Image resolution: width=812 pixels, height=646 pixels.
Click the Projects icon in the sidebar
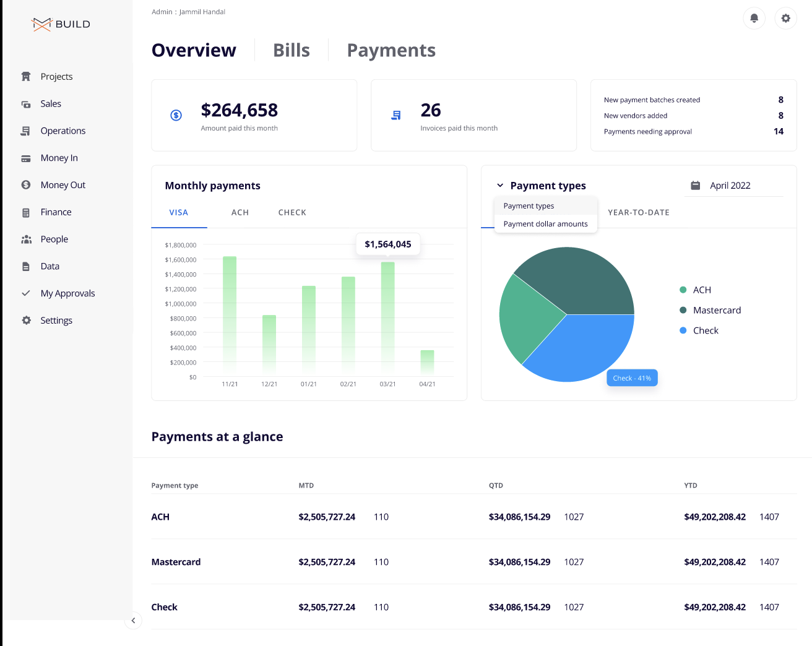coord(26,77)
